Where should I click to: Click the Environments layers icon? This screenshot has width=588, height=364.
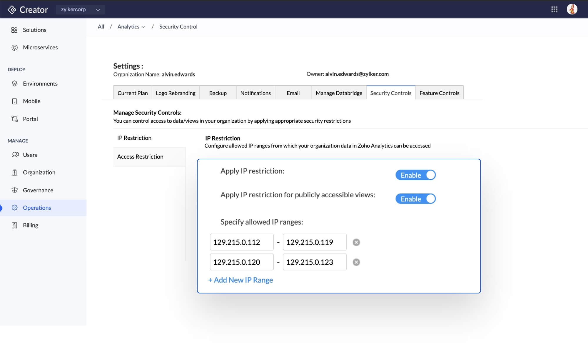(14, 84)
